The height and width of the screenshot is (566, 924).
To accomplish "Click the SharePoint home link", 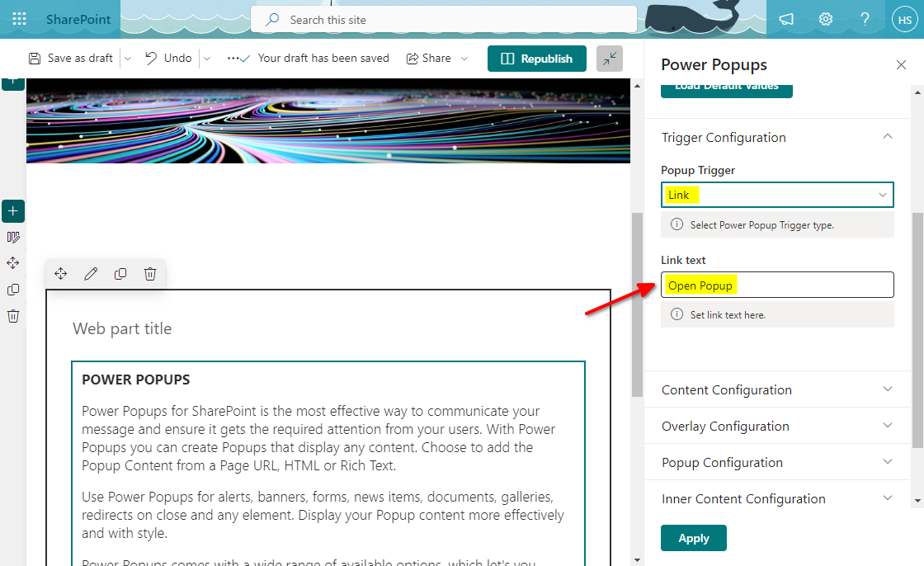I will pyautogui.click(x=78, y=20).
